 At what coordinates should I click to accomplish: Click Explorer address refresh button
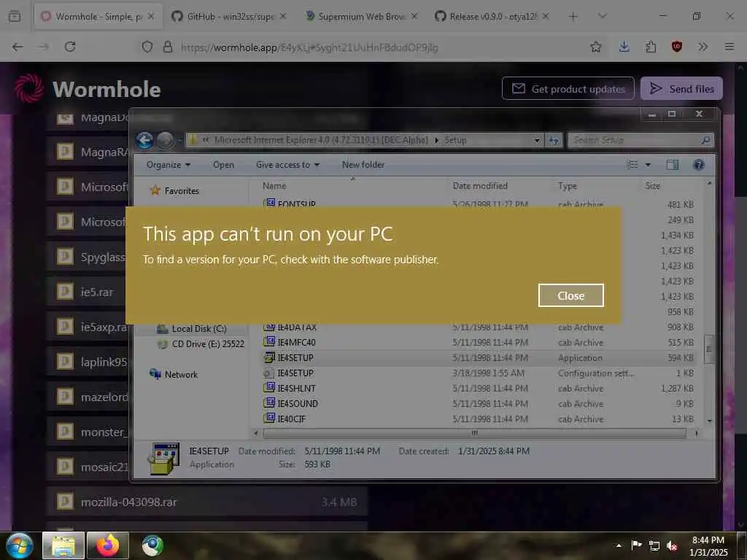554,141
